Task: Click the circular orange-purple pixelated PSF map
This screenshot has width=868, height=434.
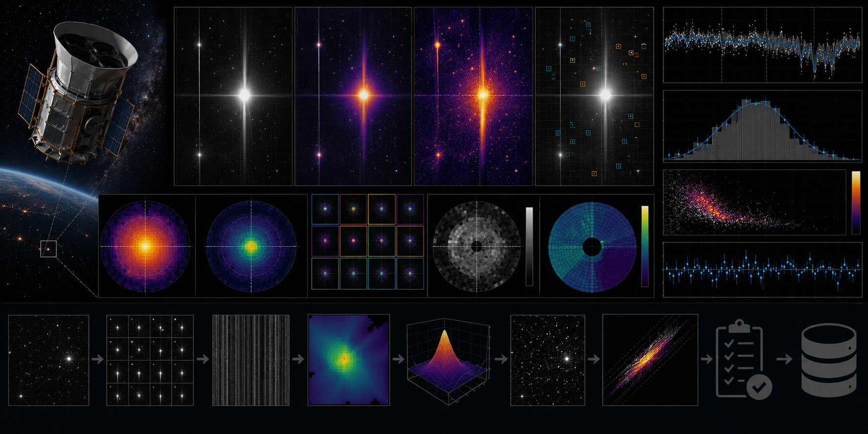Action: click(145, 246)
